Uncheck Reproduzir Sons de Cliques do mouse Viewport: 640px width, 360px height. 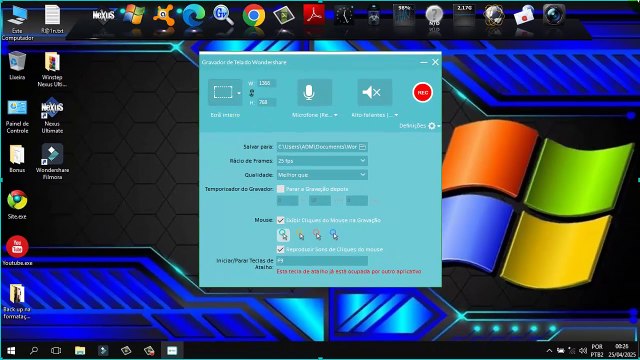(x=280, y=249)
